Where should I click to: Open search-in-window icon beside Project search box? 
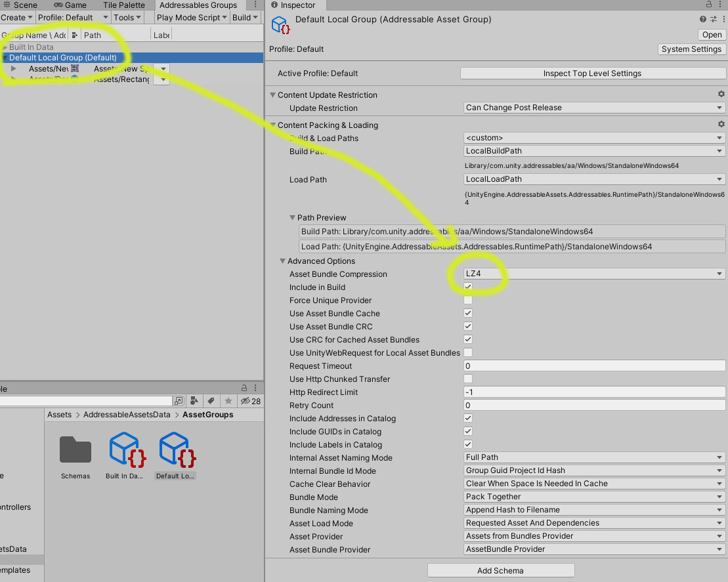coord(179,400)
